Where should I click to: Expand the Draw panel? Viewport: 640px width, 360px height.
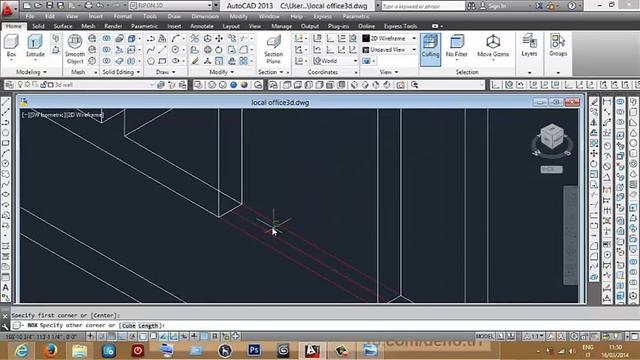pos(165,72)
